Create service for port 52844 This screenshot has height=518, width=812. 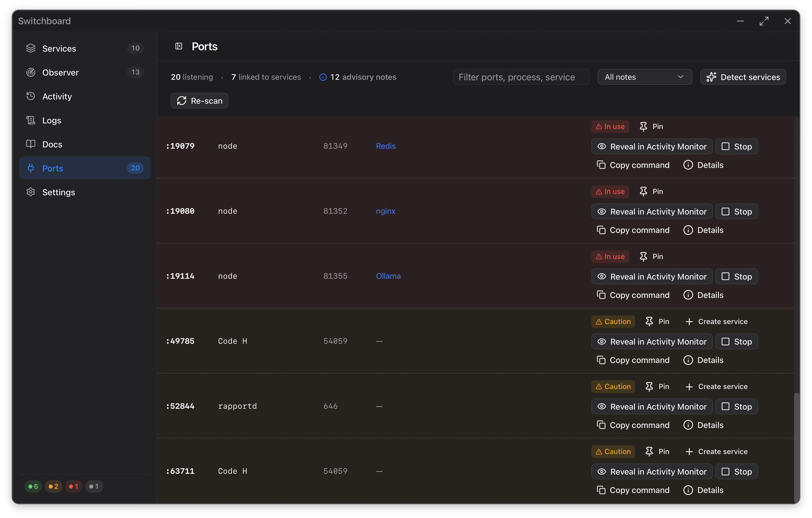pyautogui.click(x=717, y=387)
